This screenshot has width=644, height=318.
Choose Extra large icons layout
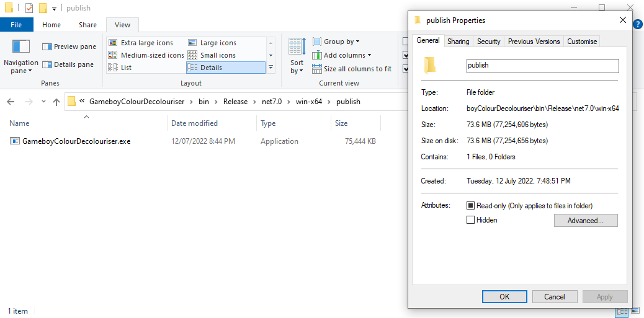(141, 43)
